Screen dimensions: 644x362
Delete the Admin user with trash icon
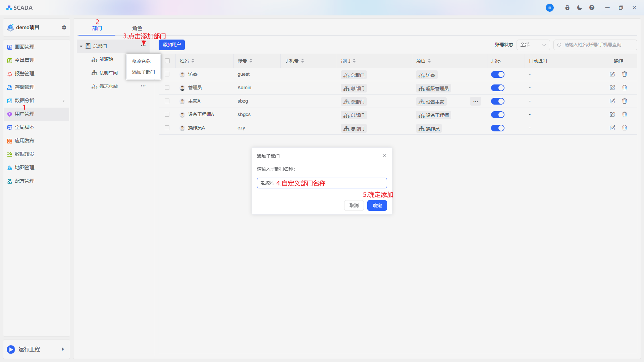pyautogui.click(x=625, y=87)
